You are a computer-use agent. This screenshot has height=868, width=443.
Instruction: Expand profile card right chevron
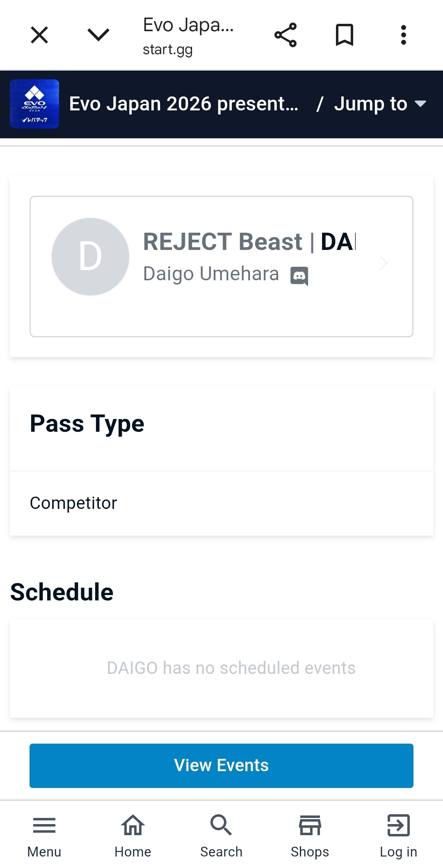(x=384, y=263)
